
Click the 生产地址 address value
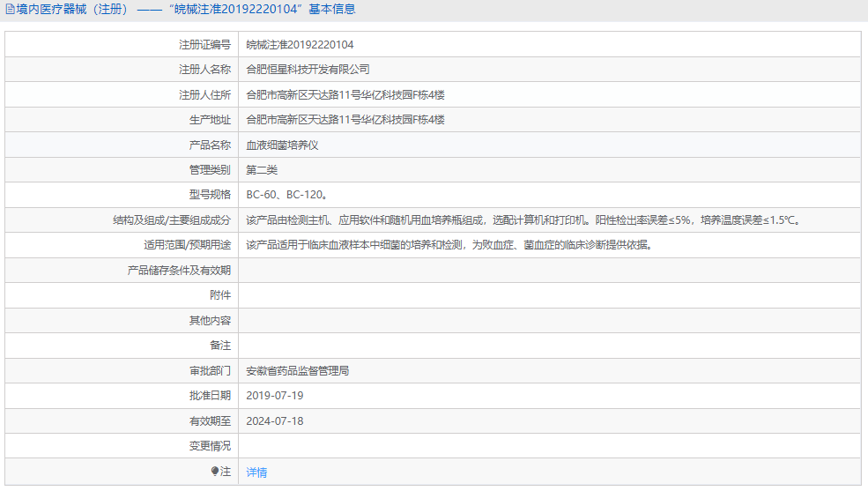pos(345,120)
